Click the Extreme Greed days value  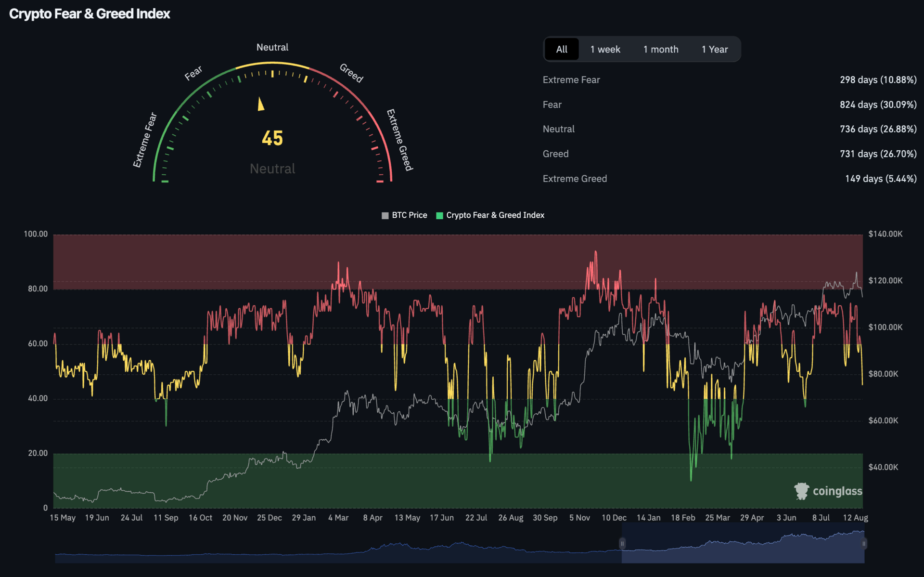point(880,179)
